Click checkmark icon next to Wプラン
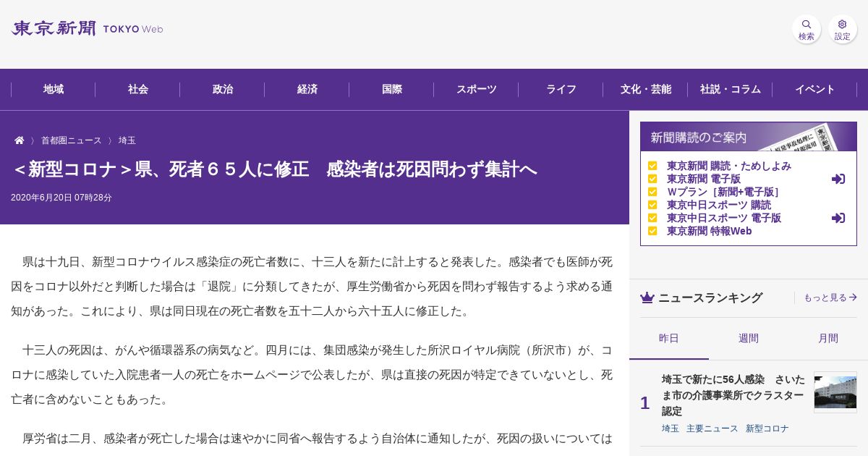868x456 pixels. [652, 192]
